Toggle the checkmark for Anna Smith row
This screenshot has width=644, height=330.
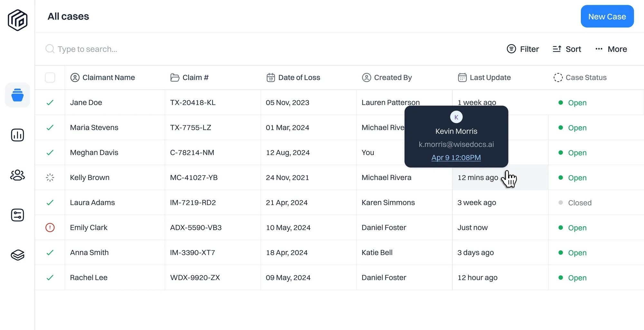click(x=50, y=252)
